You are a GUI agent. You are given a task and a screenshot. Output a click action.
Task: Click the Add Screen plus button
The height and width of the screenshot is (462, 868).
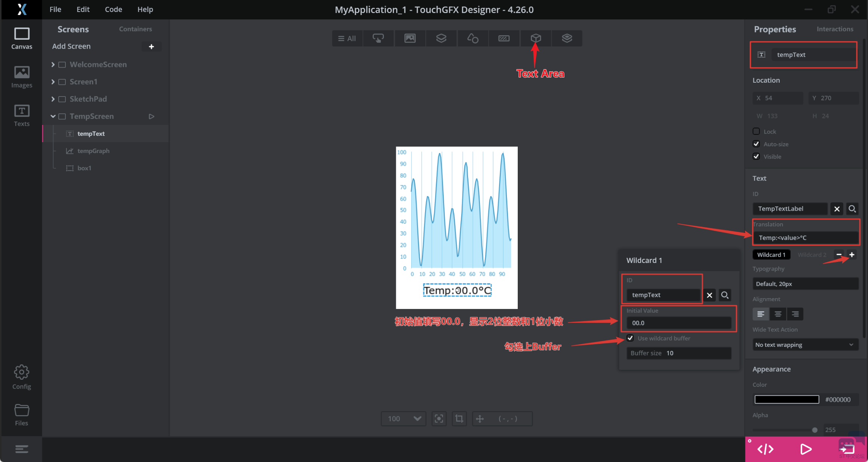(x=151, y=46)
